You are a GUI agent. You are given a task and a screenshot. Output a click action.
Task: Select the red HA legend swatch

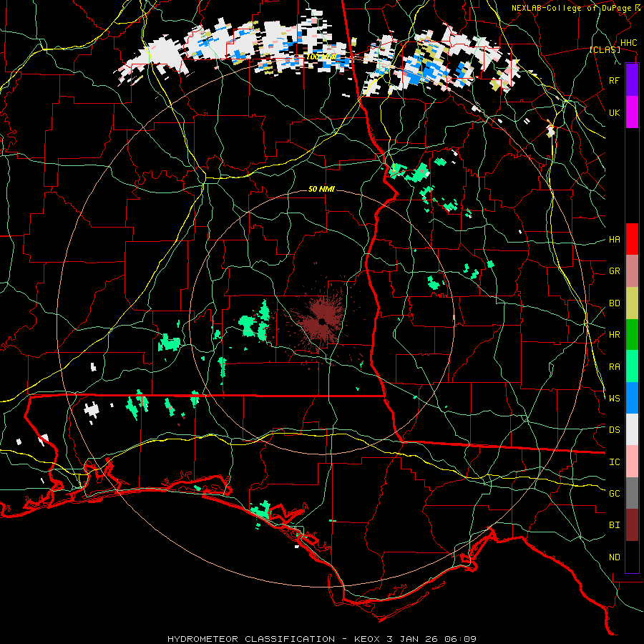pos(632,239)
